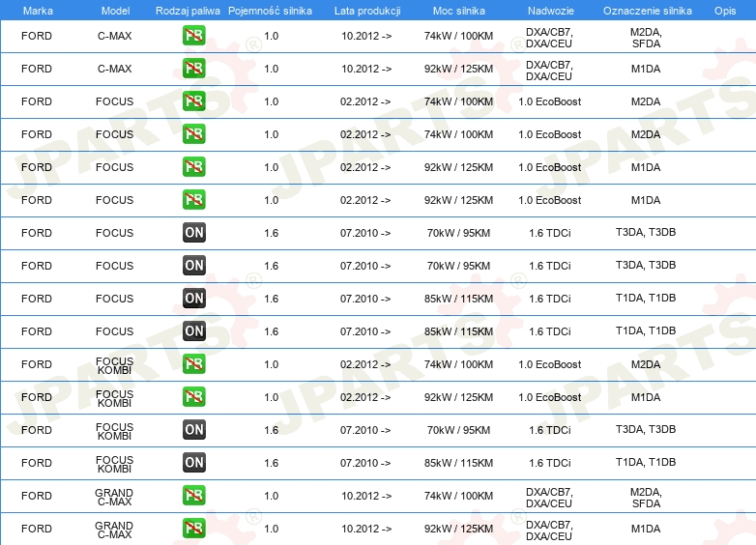Click FORD in the GRAND C-MAX 74kW row

[37, 496]
